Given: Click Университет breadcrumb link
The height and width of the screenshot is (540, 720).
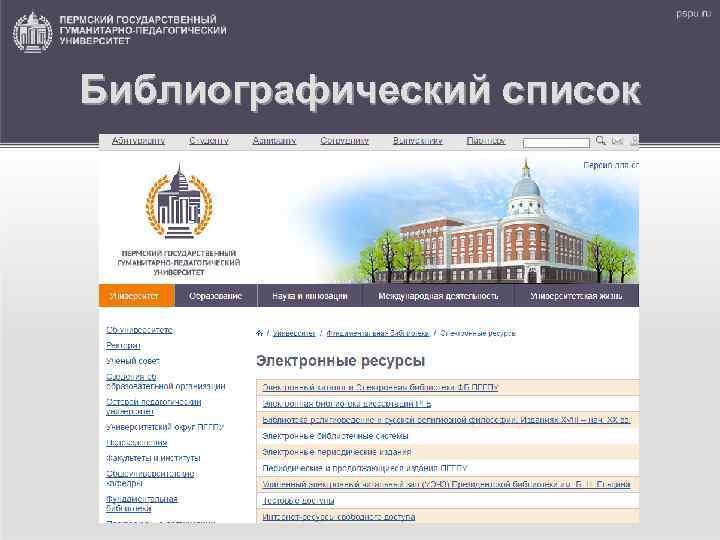Looking at the screenshot, I should pyautogui.click(x=294, y=333).
